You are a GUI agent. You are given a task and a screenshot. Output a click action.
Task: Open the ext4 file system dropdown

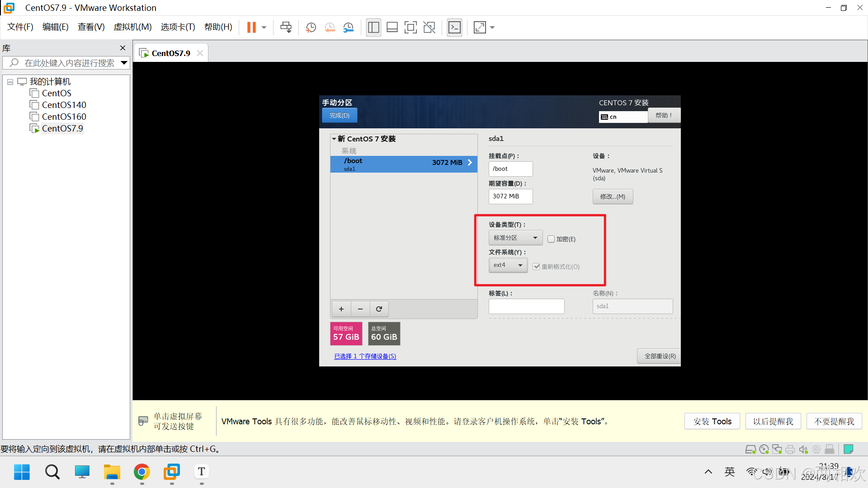pyautogui.click(x=508, y=265)
